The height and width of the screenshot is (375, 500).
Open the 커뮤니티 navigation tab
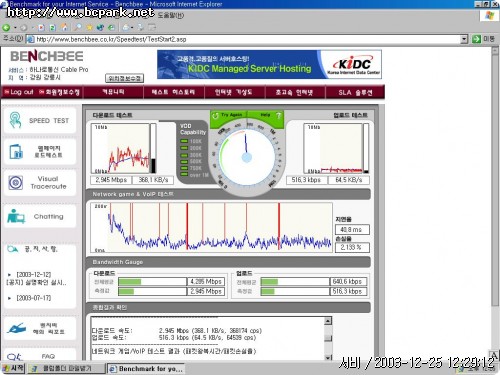pyautogui.click(x=113, y=92)
